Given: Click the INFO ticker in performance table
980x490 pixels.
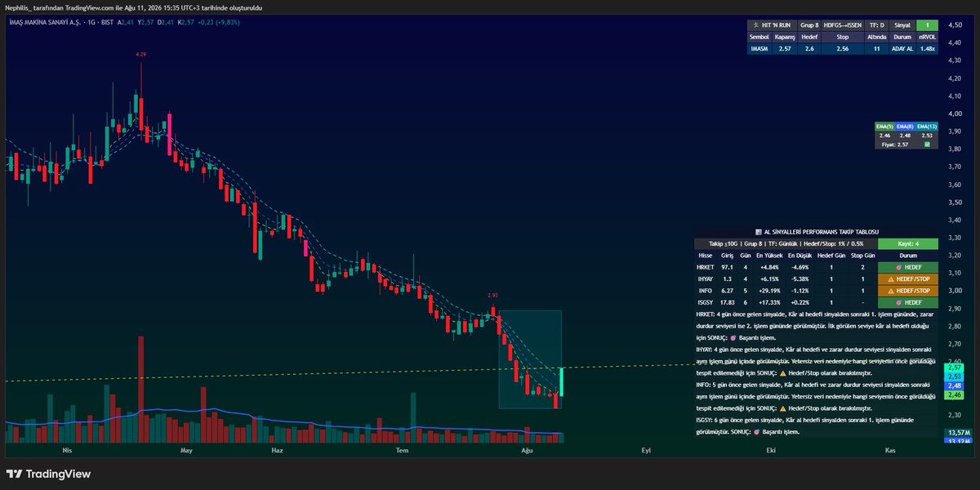Looking at the screenshot, I should (x=705, y=290).
